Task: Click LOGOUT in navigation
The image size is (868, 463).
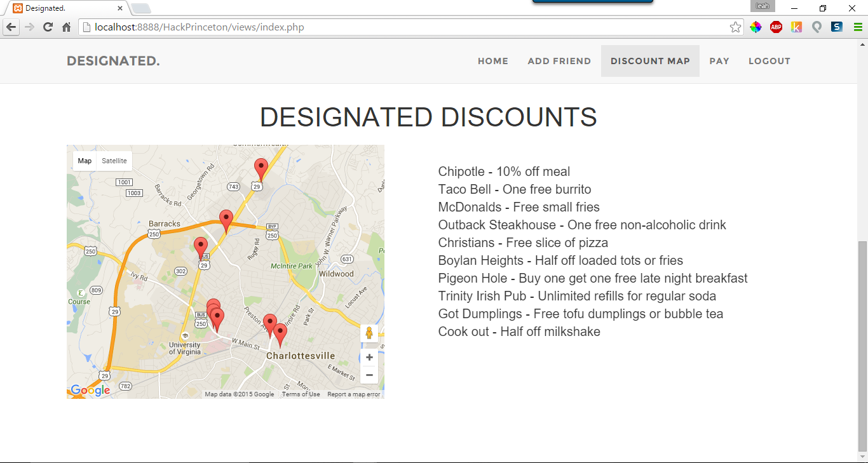Action: click(x=770, y=61)
